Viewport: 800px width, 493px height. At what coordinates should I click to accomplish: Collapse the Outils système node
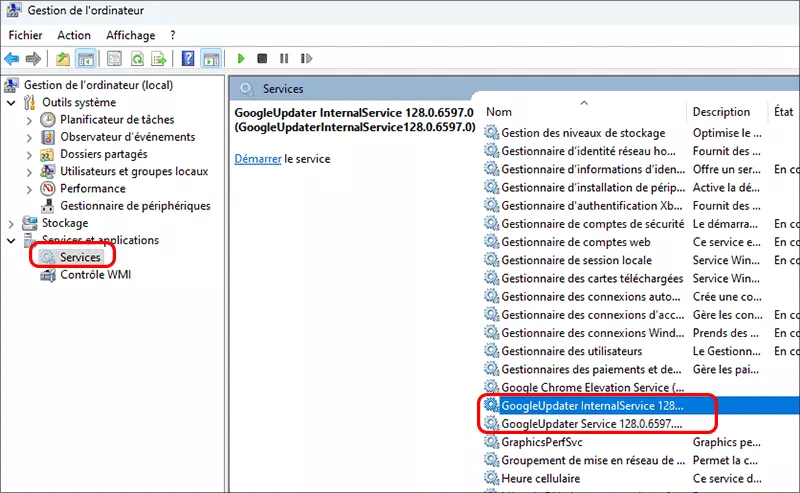pos(11,103)
